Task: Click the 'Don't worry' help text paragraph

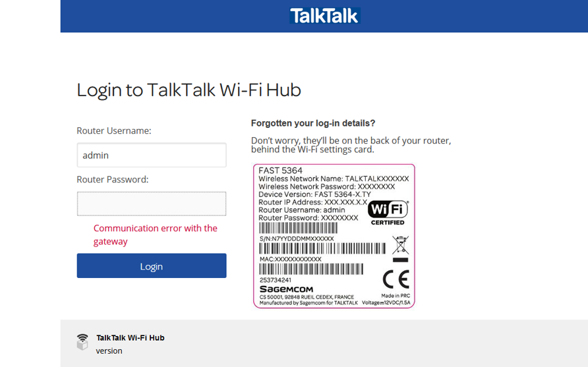Action: point(351,145)
